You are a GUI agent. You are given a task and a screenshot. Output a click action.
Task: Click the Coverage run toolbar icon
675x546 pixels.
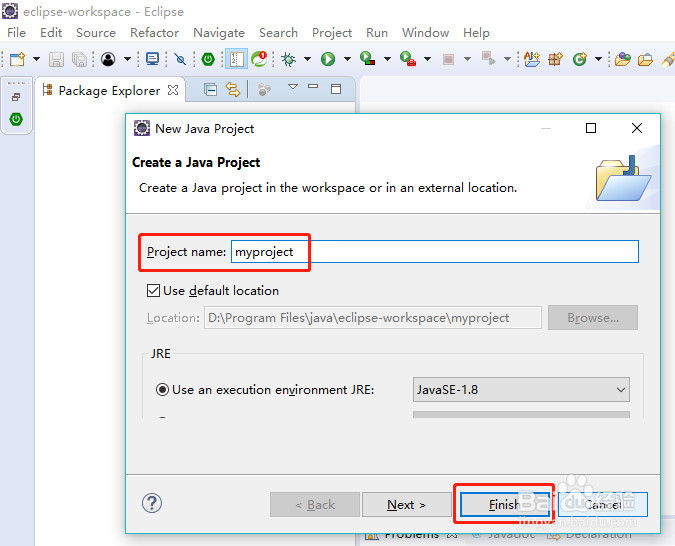point(368,59)
